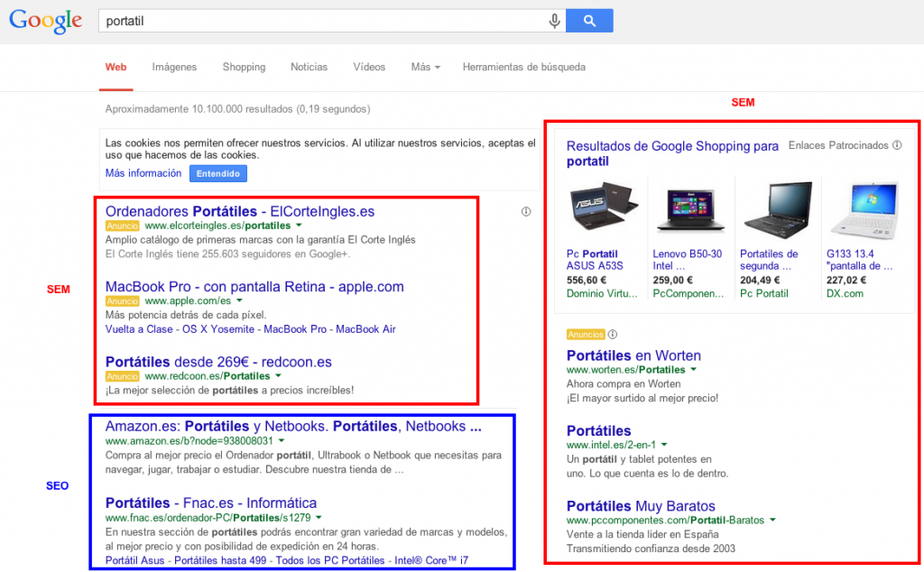Screen dimensions: 924x572
Task: Open Pc Portatil ASUS A53S product link
Action: [595, 260]
